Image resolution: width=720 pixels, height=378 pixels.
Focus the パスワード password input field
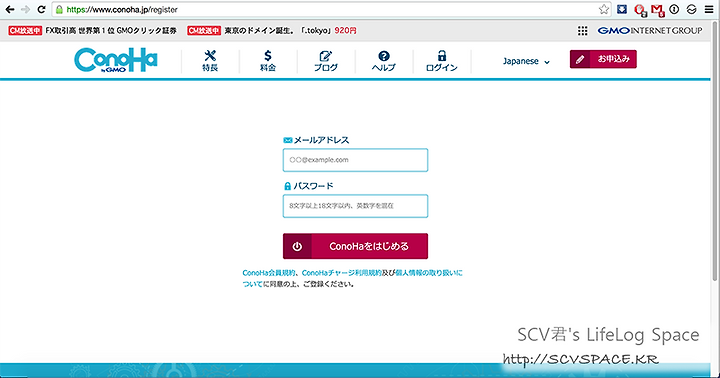(x=355, y=206)
